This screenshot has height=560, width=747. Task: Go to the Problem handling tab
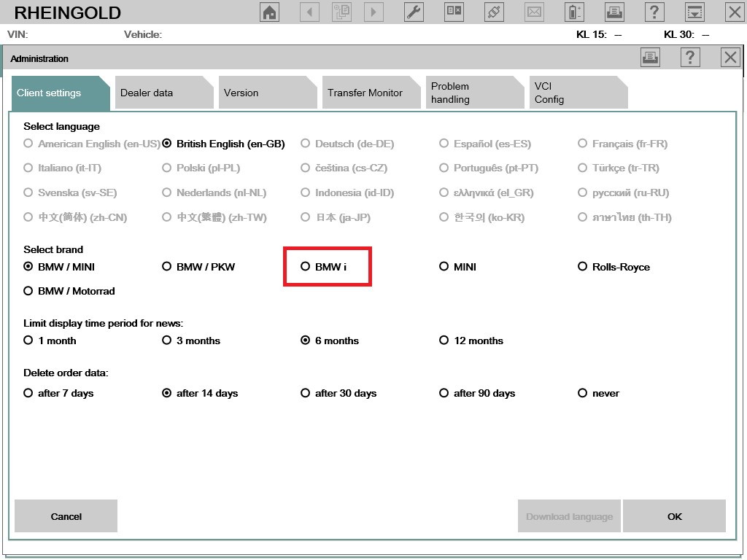click(475, 93)
